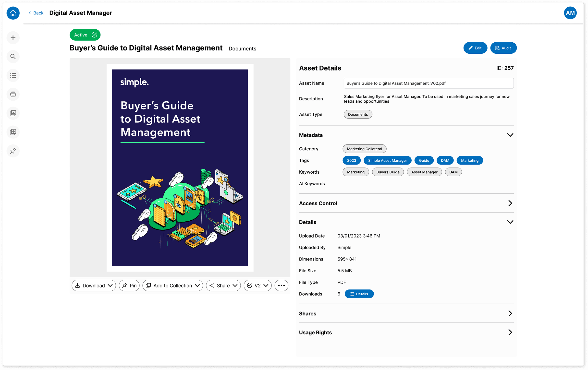Select the image gallery icon in sidebar
588x370 pixels.
click(13, 113)
